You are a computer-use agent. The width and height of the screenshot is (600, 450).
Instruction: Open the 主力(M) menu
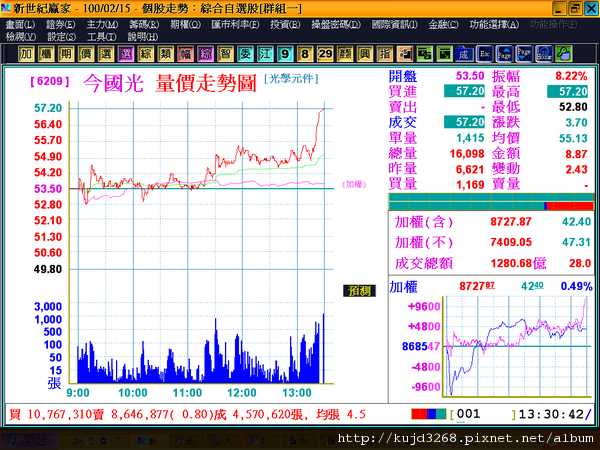point(102,25)
